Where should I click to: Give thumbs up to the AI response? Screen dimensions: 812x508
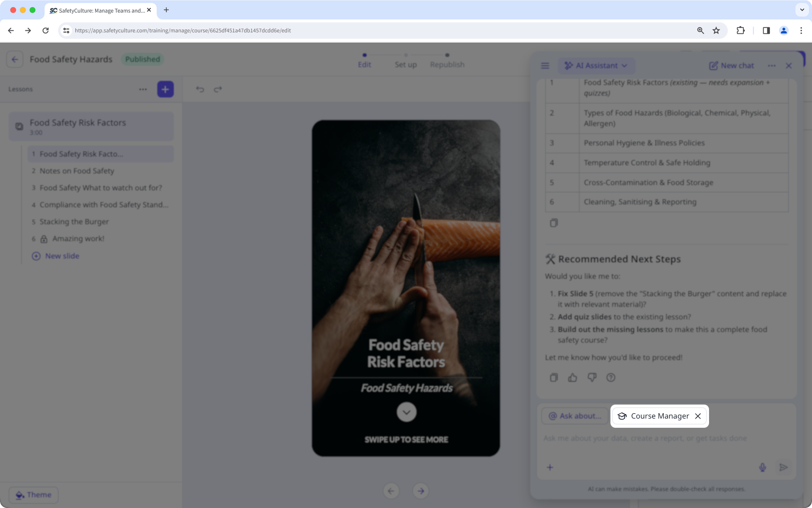click(573, 377)
